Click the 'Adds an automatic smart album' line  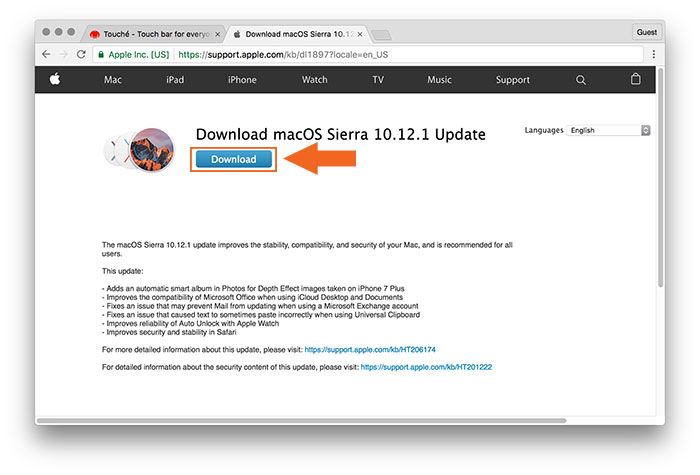click(x=253, y=288)
